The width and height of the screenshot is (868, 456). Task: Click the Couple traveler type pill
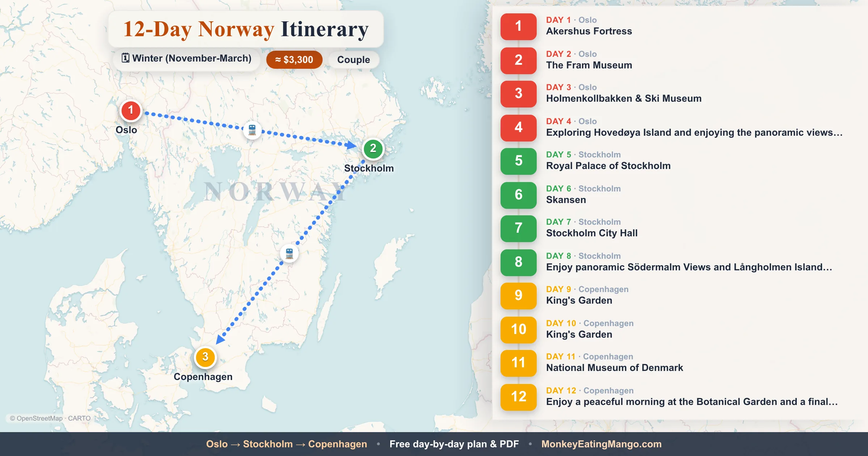click(353, 59)
